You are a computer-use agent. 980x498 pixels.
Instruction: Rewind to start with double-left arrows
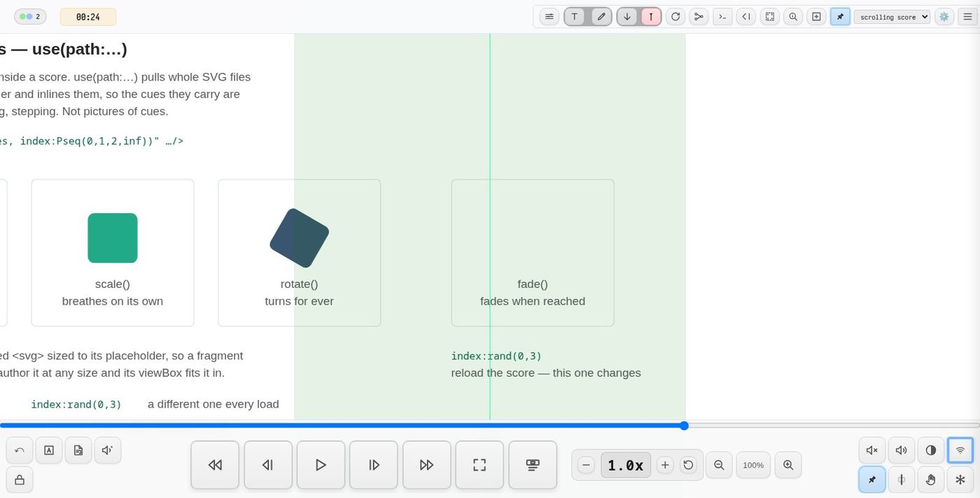[x=215, y=464]
